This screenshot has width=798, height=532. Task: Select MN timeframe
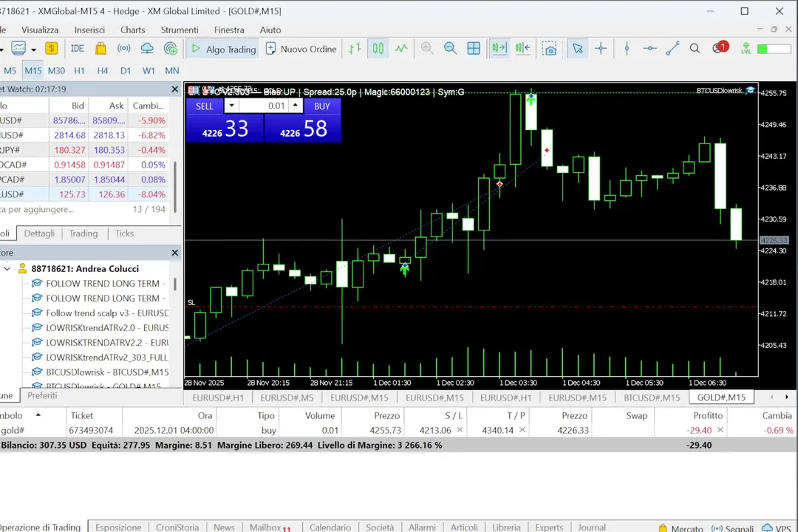[x=172, y=71]
